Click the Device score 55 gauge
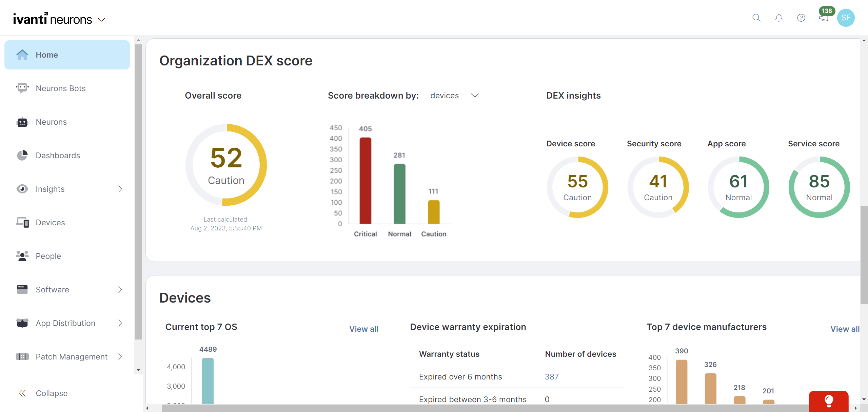Screen dimensions: 868x412 pyautogui.click(x=577, y=187)
